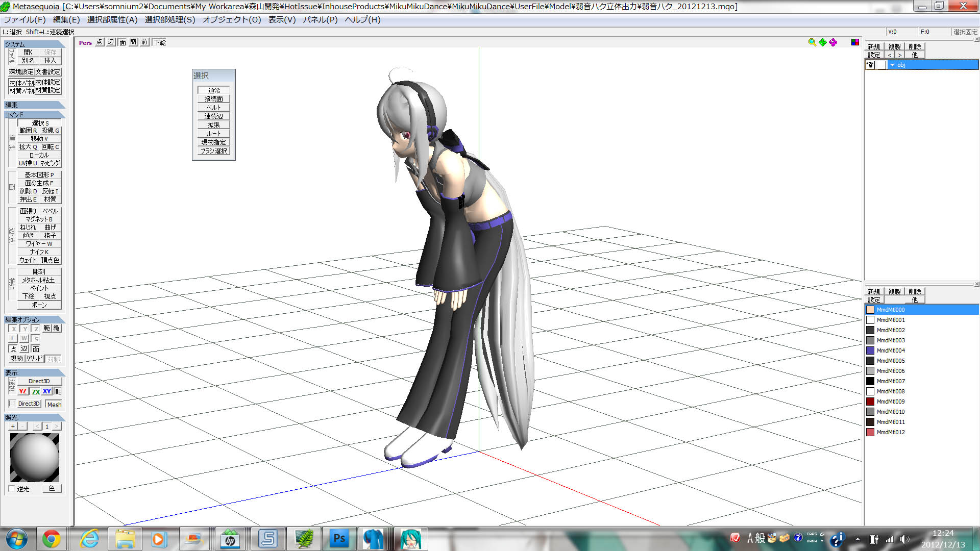
Task: Expand the 編集 panel header
Action: pos(34,105)
